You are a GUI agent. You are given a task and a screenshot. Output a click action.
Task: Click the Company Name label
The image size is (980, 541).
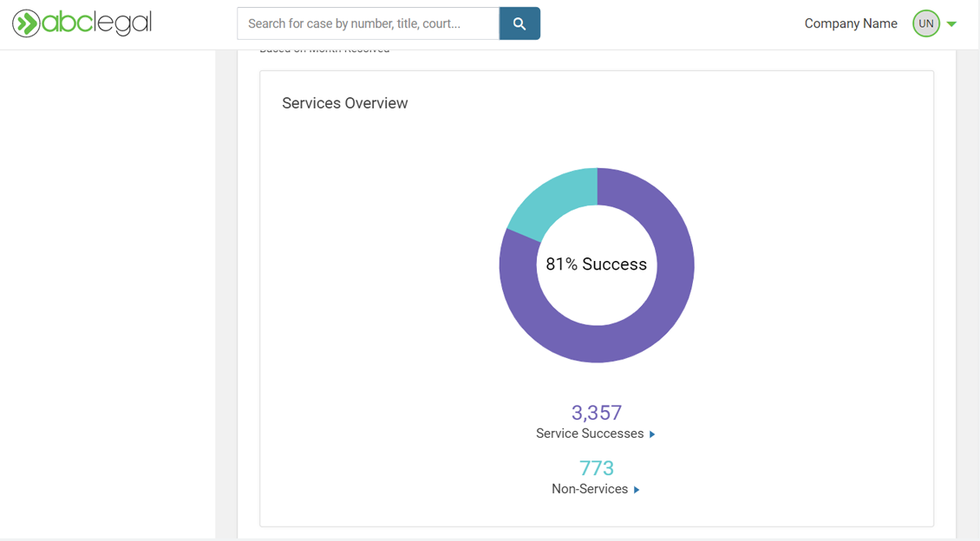pyautogui.click(x=851, y=23)
